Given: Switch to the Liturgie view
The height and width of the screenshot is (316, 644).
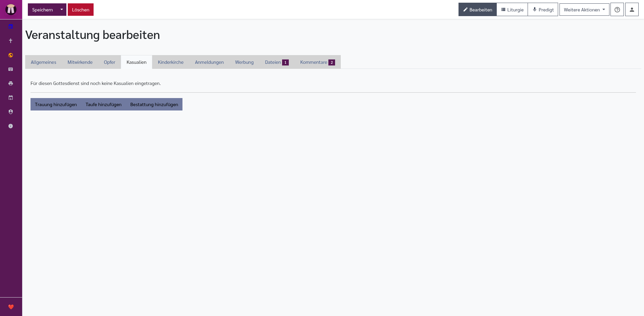Looking at the screenshot, I should coord(512,9).
